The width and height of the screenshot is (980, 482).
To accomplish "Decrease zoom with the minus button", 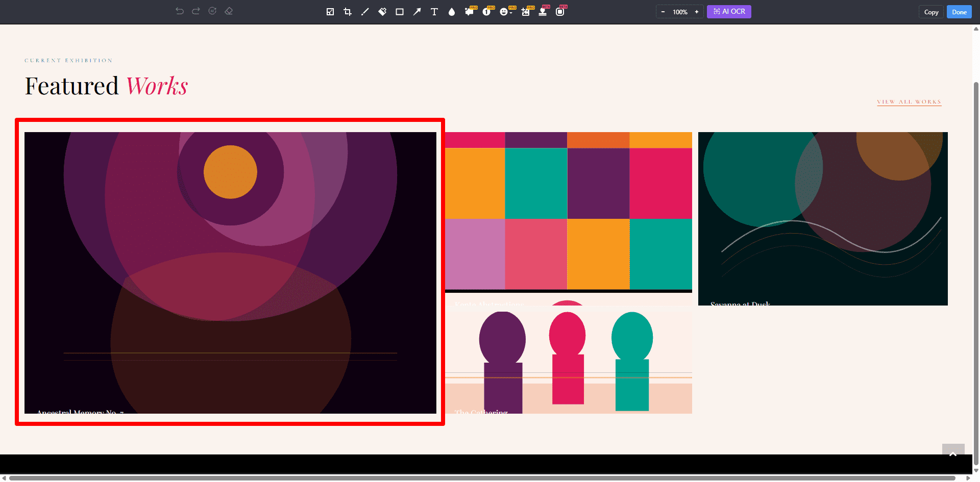I will coord(663,12).
